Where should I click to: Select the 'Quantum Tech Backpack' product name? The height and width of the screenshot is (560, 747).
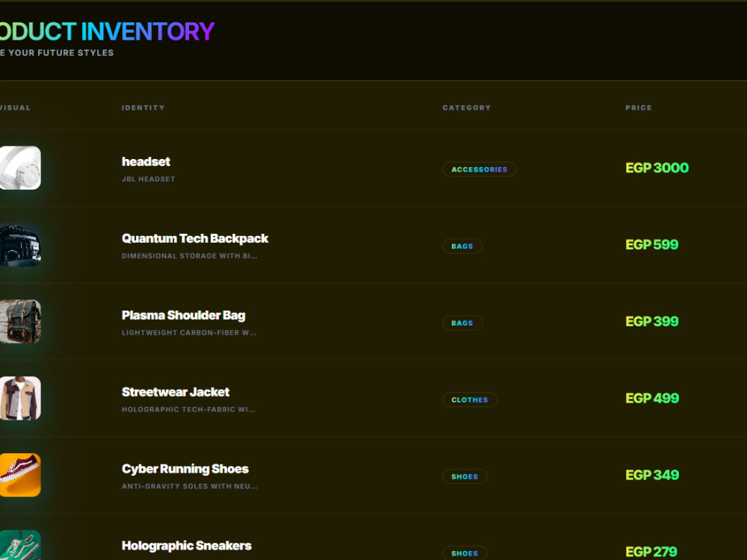click(x=195, y=239)
